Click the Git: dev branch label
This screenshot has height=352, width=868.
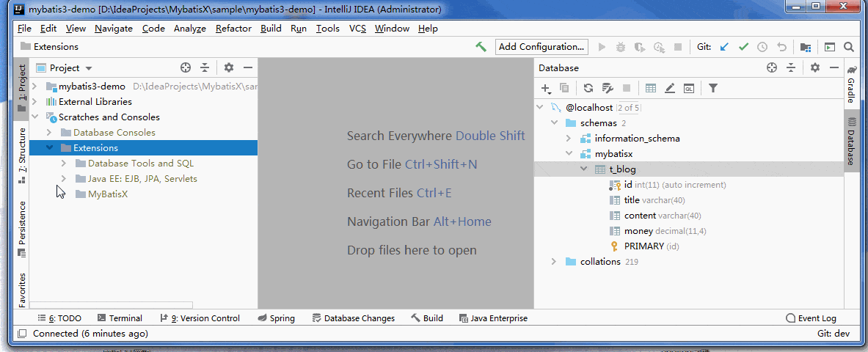pos(833,334)
